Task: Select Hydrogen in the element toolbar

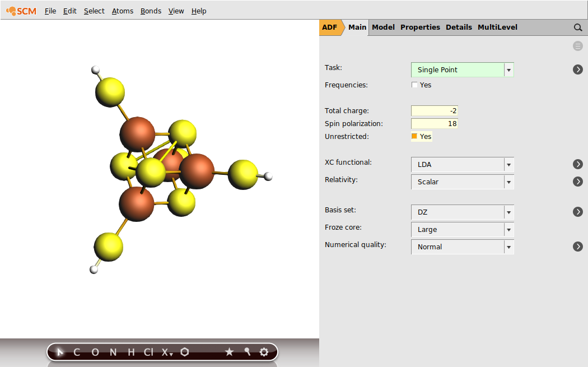Action: [130, 352]
